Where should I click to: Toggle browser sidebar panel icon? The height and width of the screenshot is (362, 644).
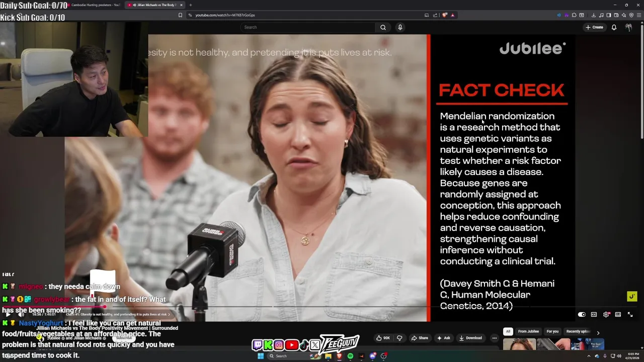pyautogui.click(x=609, y=15)
